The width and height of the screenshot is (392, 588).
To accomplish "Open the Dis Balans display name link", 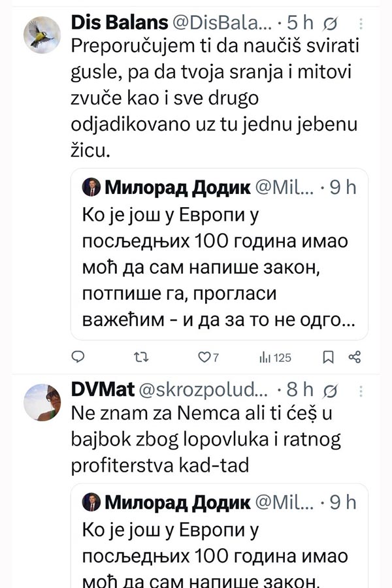I will (x=117, y=23).
